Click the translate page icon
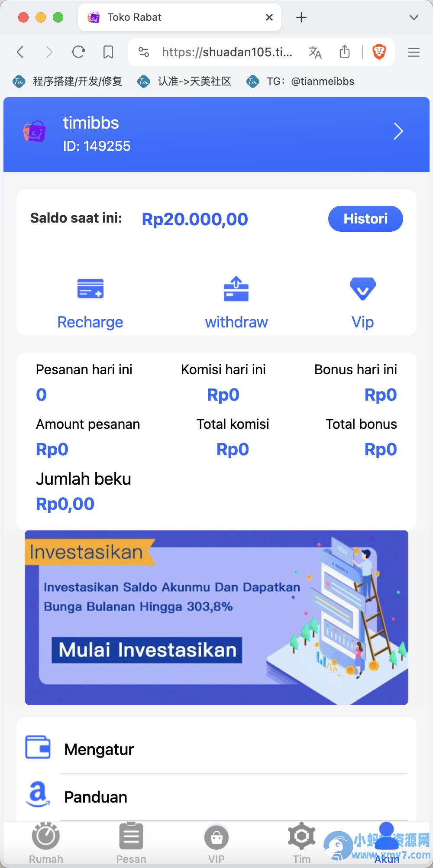 pos(315,52)
